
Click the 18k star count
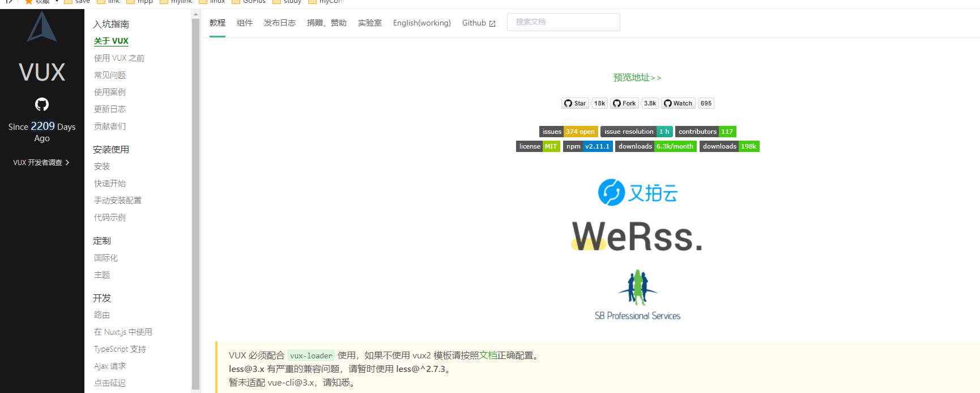[x=599, y=103]
